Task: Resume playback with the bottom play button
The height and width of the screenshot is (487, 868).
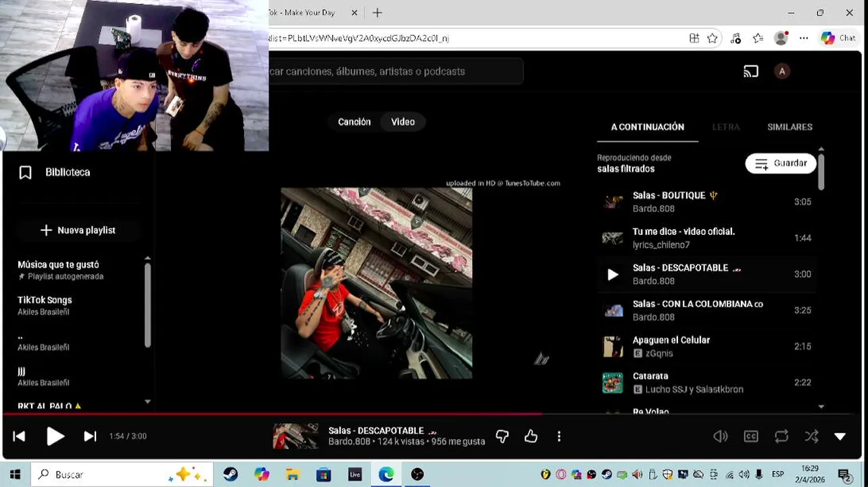Action: [x=55, y=436]
